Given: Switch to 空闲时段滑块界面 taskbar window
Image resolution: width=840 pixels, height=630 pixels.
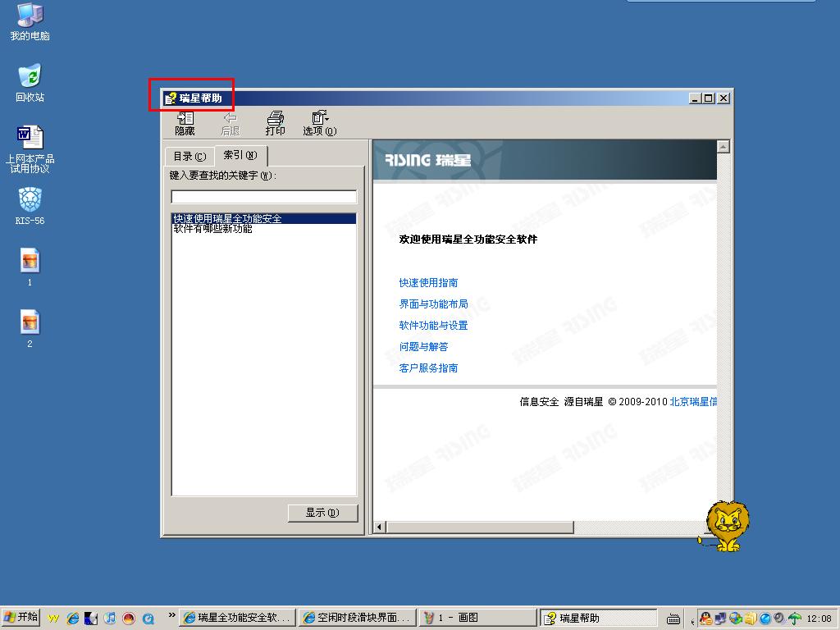Looking at the screenshot, I should point(358,618).
